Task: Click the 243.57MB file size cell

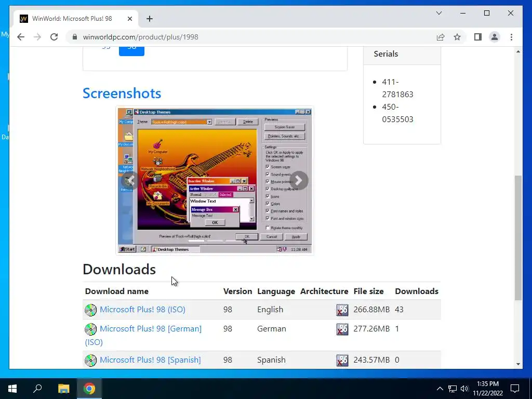Action: coord(371,360)
